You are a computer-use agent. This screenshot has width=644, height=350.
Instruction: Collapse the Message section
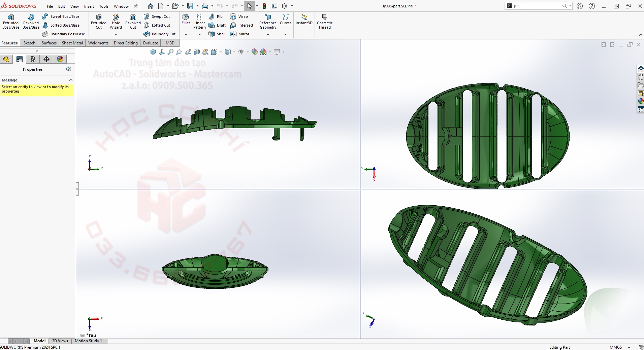click(x=71, y=80)
